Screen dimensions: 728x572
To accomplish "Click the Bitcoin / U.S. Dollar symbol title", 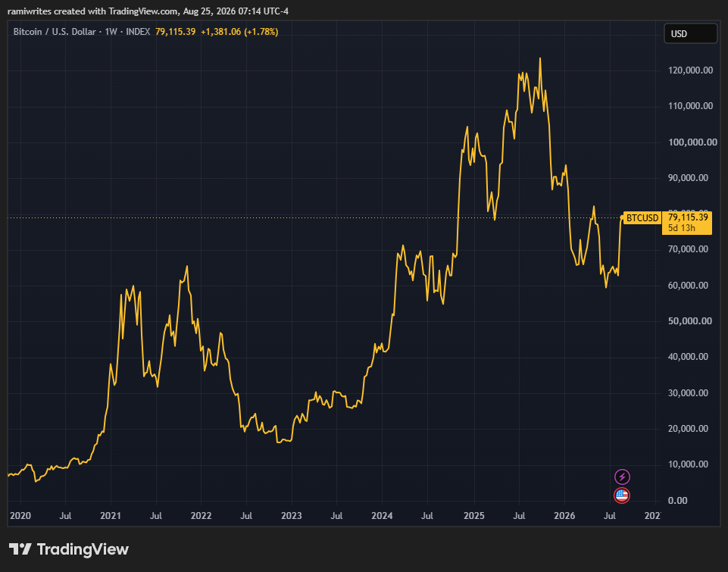I will 55,32.
